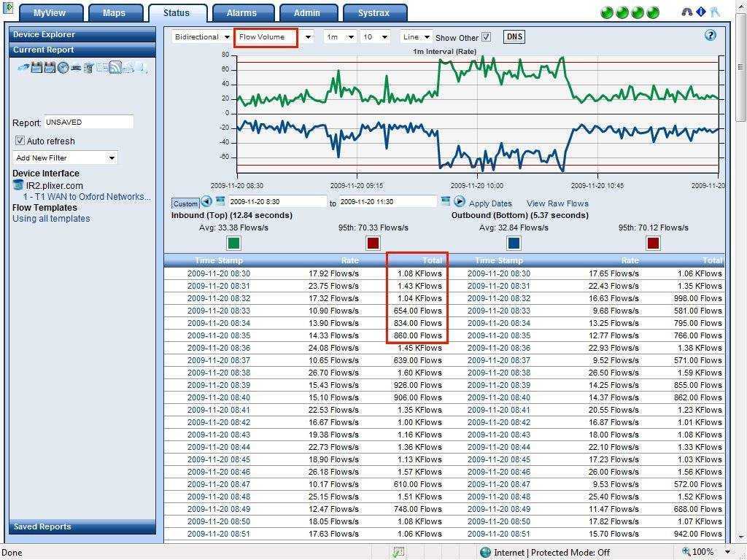747x560 pixels.
Task: Switch to the Maps tab
Action: (x=115, y=13)
